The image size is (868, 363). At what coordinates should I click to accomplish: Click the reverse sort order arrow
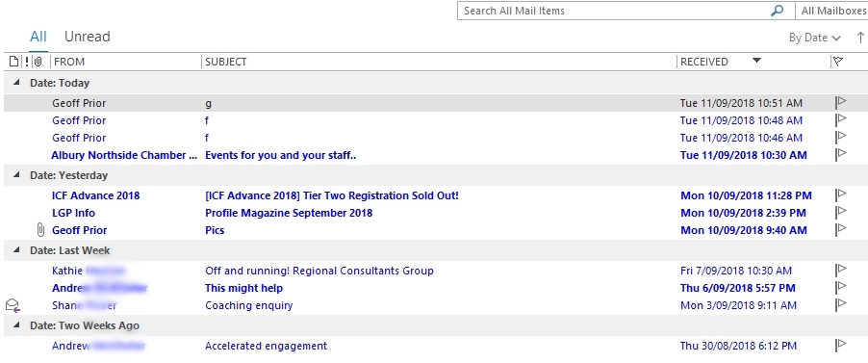[860, 38]
